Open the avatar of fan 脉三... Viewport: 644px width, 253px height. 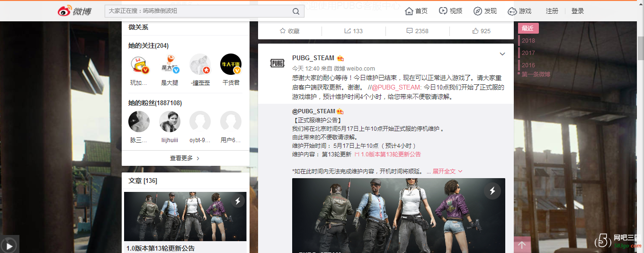point(139,122)
